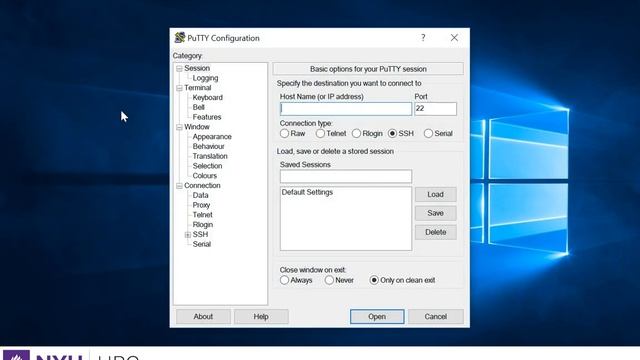This screenshot has height=360, width=640.
Task: Select Default Settings in sessions list
Action: tap(307, 192)
